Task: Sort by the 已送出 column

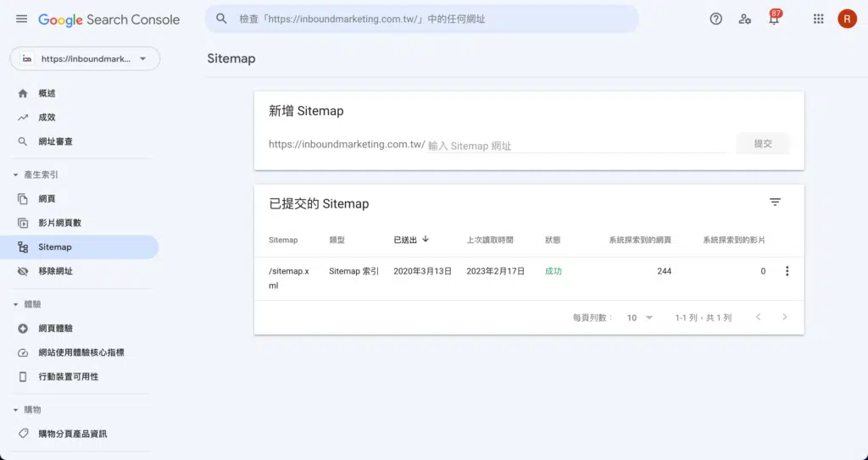Action: [x=411, y=240]
